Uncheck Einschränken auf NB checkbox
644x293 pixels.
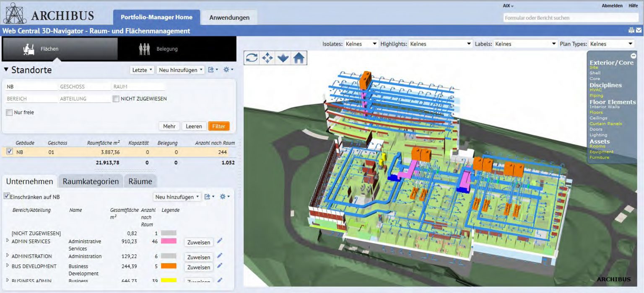(x=7, y=196)
